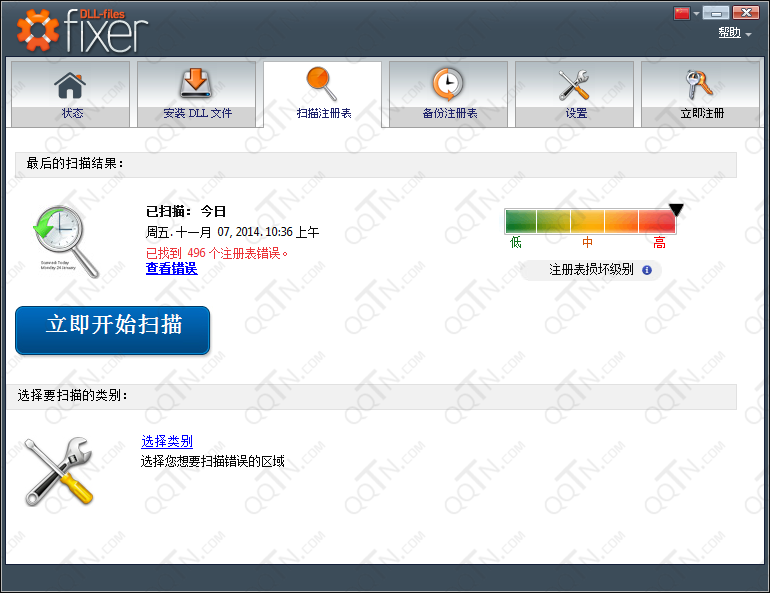The image size is (770, 593).
Task: Open the 安装 DLL 文件 download icon
Action: click(197, 84)
